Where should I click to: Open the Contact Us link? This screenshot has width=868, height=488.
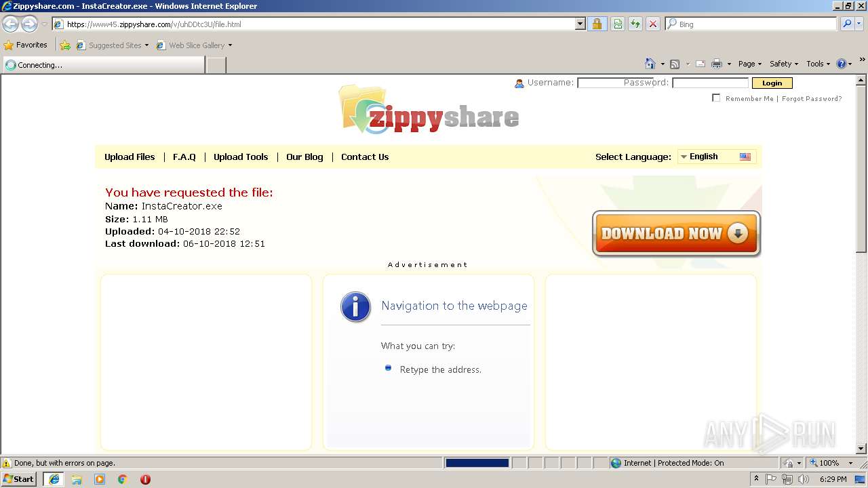(x=365, y=157)
